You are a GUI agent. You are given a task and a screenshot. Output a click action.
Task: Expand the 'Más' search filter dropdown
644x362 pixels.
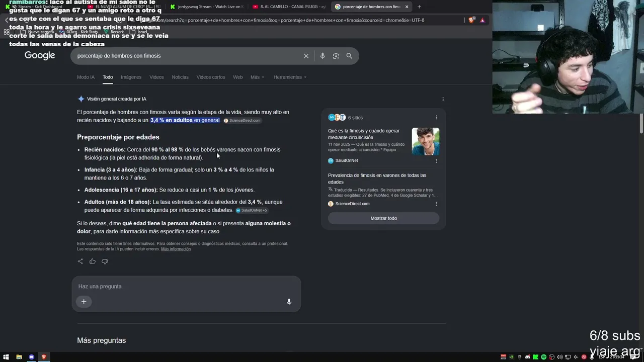pyautogui.click(x=257, y=77)
